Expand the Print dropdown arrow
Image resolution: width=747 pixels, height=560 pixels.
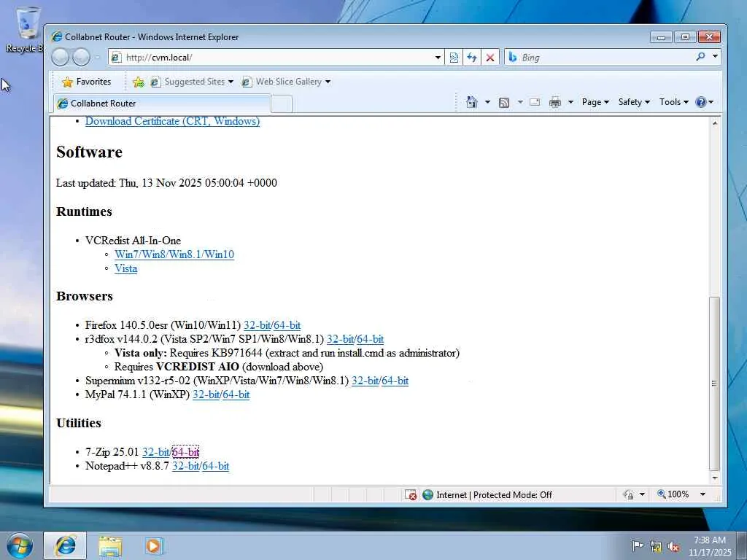tap(570, 102)
